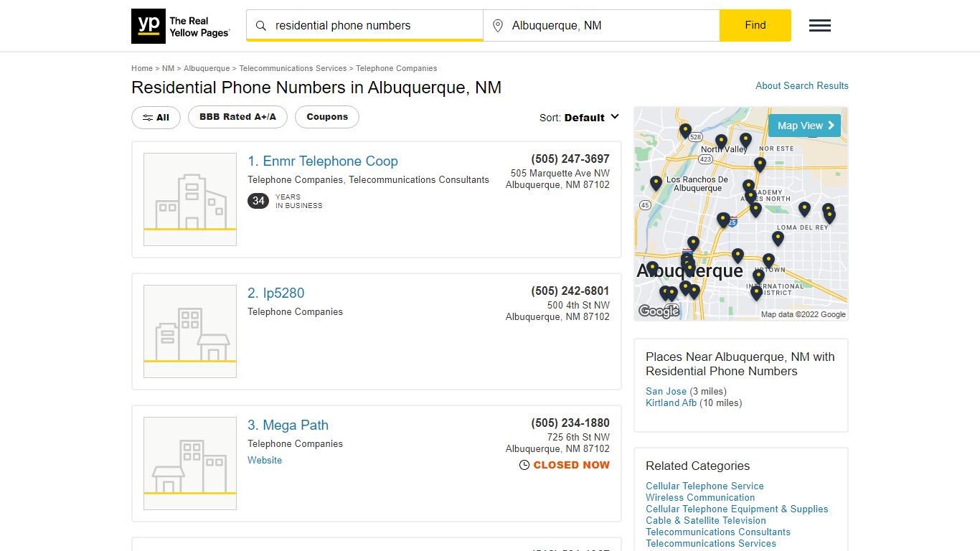Click the Mega Path listing placeholder image

tap(190, 463)
